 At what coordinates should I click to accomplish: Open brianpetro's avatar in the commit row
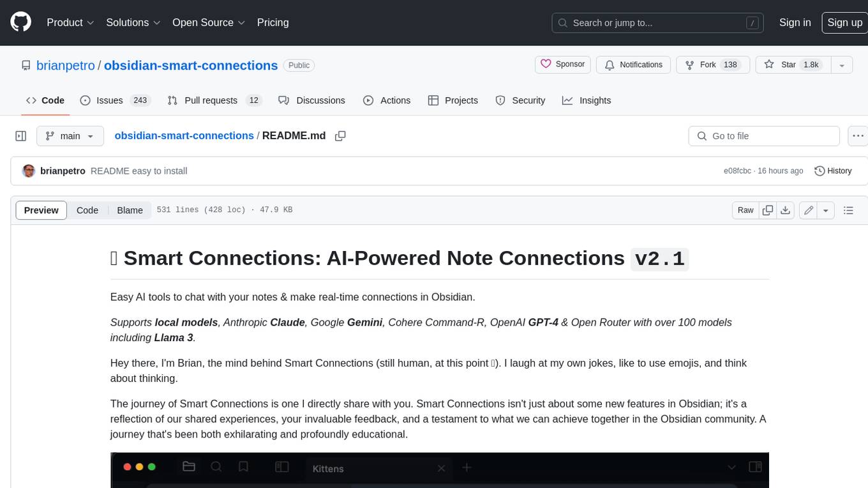pyautogui.click(x=29, y=171)
